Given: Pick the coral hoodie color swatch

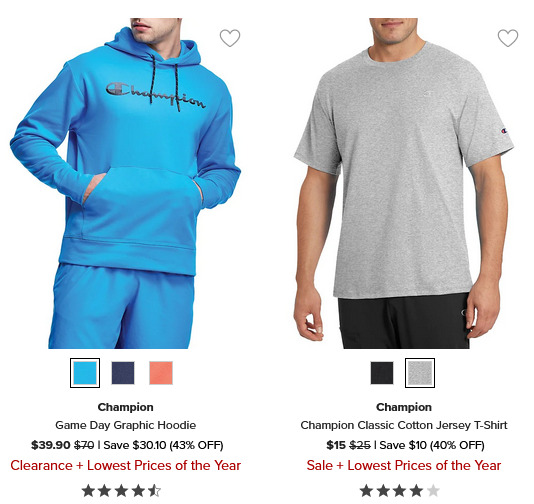Looking at the screenshot, I should pos(161,373).
